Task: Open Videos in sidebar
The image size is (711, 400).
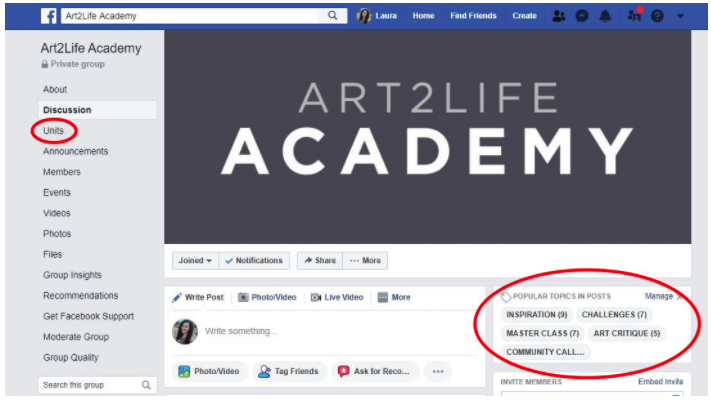Action: pyautogui.click(x=57, y=213)
